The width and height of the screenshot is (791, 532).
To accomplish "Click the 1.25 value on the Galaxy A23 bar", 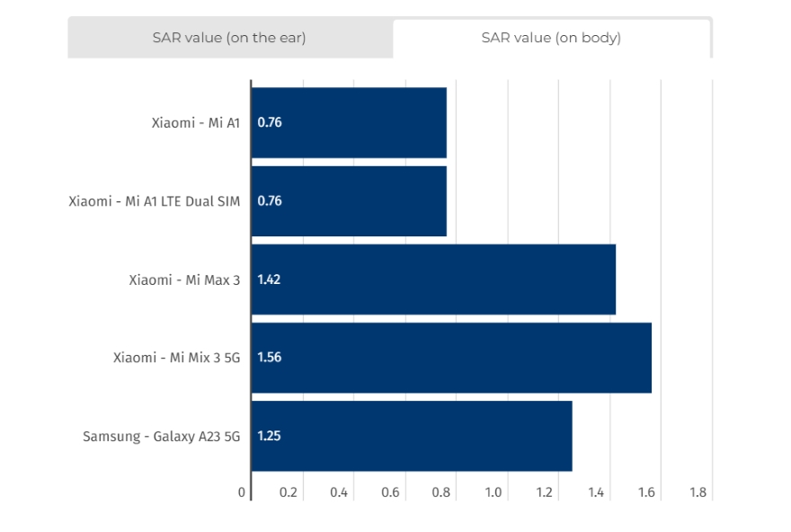I will coord(269,436).
